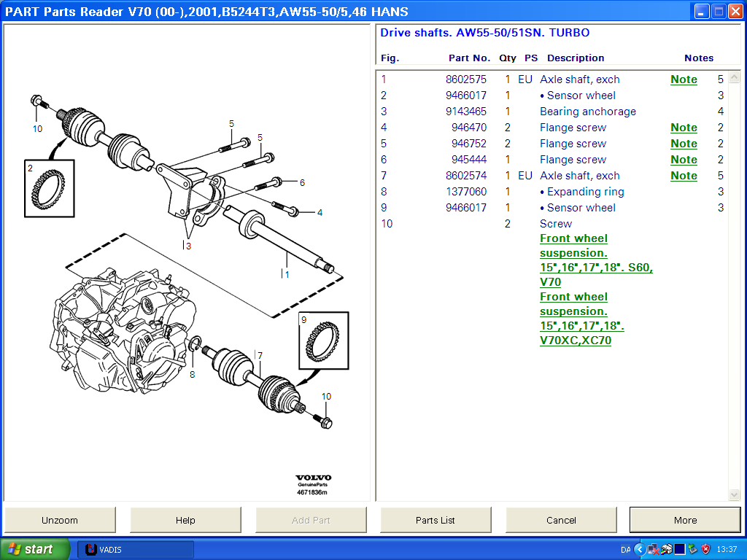Follow Front wheel suspension S60, V70 link

(596, 260)
